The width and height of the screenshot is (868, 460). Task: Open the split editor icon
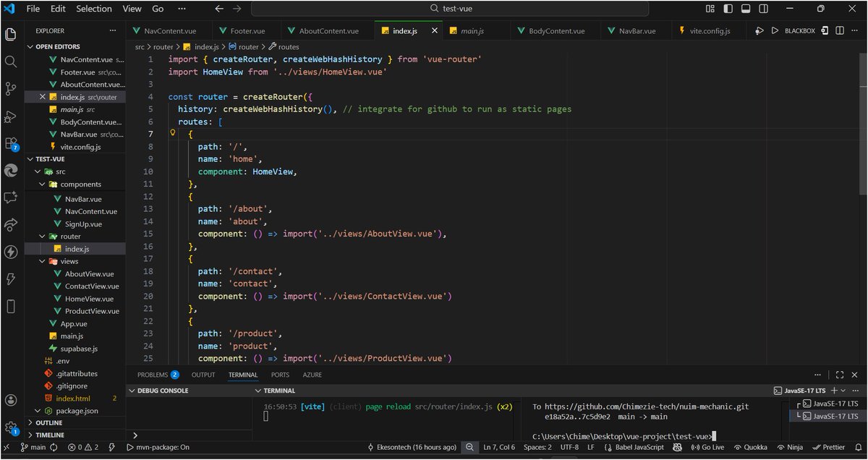click(839, 30)
